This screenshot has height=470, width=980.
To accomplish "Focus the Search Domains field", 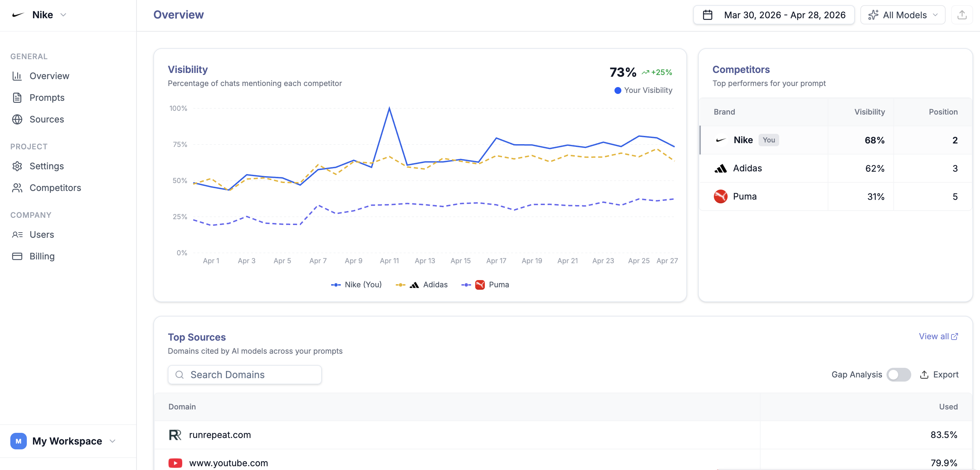I will tap(244, 374).
